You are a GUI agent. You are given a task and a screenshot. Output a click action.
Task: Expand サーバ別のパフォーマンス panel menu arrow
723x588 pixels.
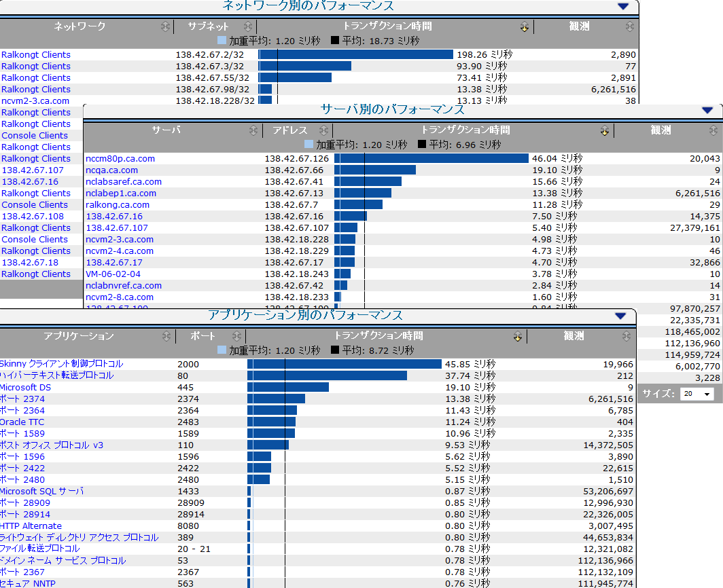coord(707,109)
